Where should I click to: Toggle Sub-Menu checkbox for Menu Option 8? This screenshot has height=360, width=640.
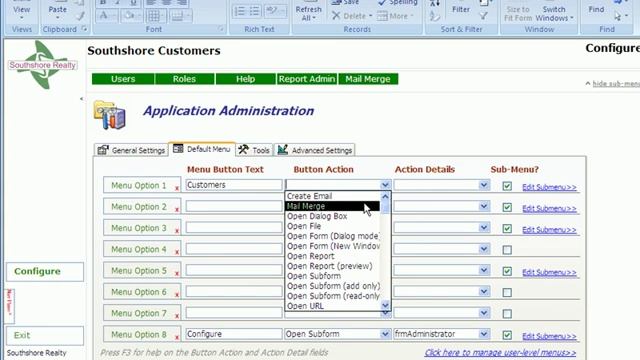(507, 335)
